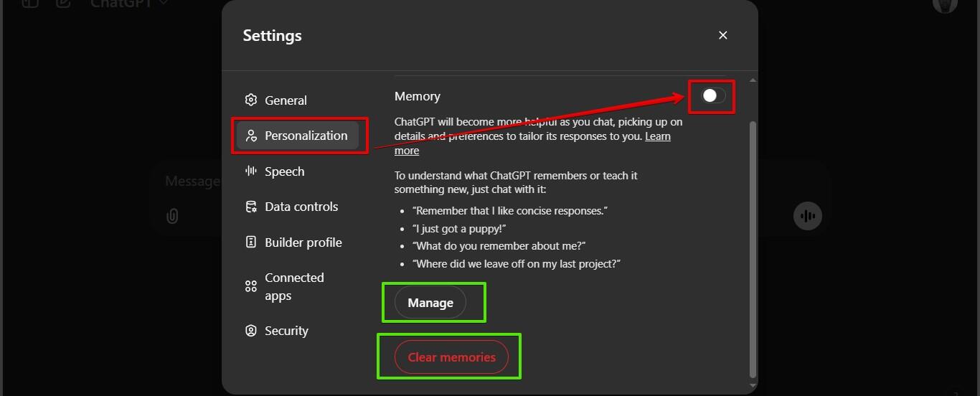Close the Settings dialog

pos(723,35)
